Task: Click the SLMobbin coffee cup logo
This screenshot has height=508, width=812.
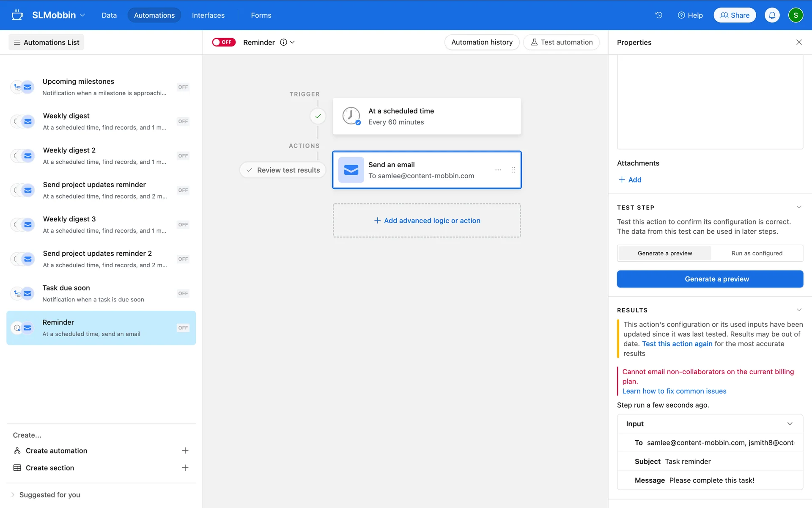Action: coord(17,15)
